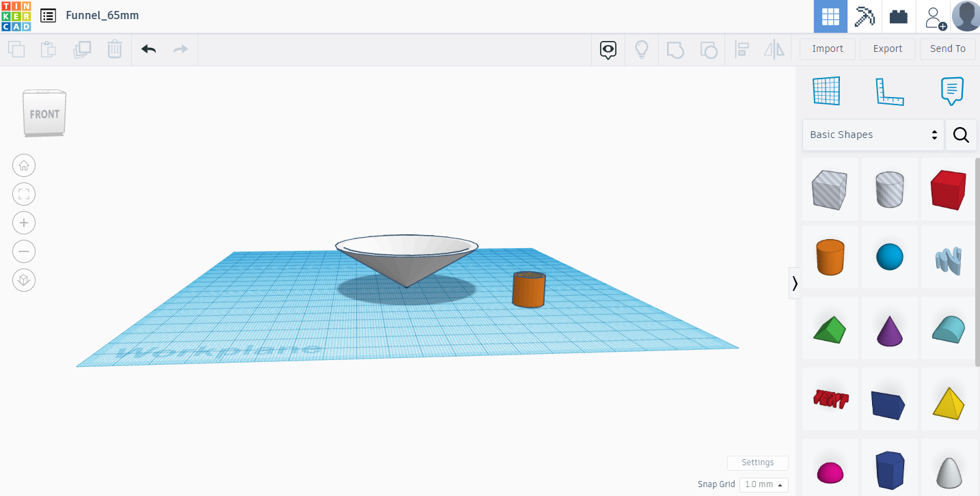Switch to Blocks pickaxe mode

tap(865, 16)
